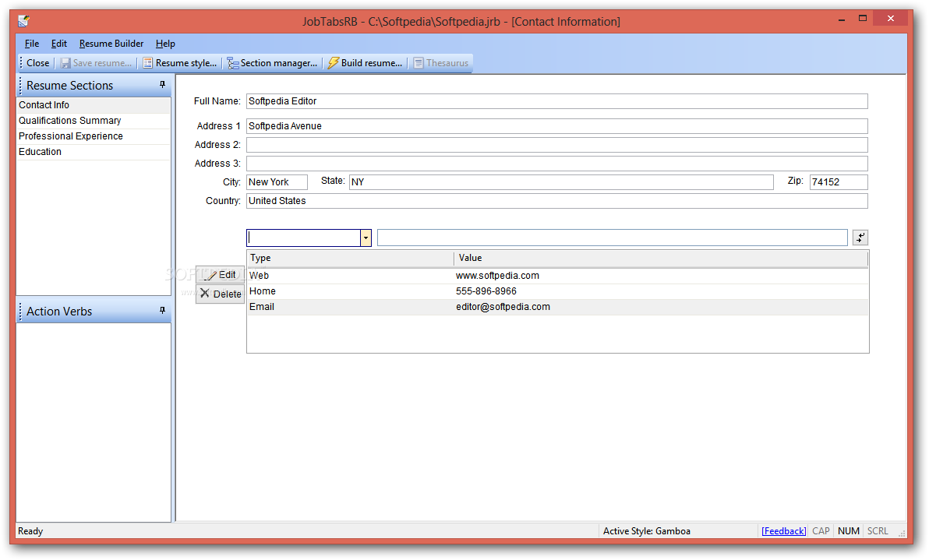Expand the contact type dropdown arrow
Image resolution: width=929 pixels, height=560 pixels.
click(x=366, y=238)
